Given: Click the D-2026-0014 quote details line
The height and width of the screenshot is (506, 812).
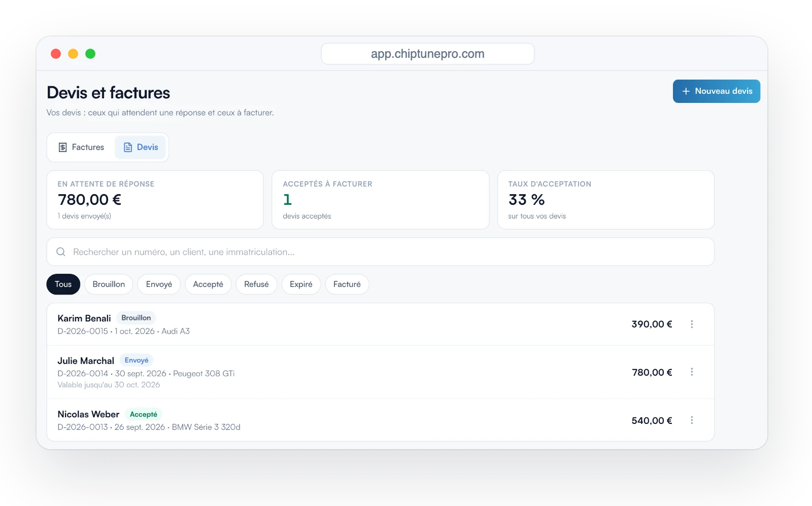Looking at the screenshot, I should pos(146,374).
